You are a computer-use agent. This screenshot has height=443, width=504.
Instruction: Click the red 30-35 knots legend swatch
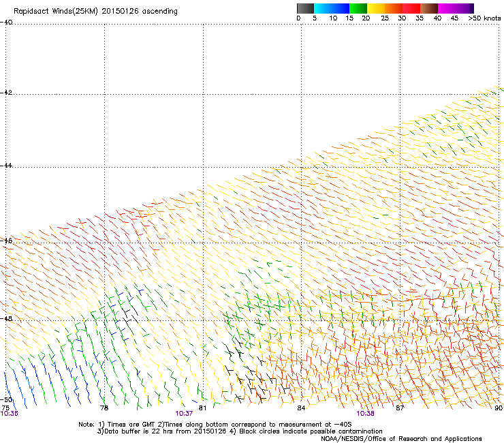click(x=411, y=8)
